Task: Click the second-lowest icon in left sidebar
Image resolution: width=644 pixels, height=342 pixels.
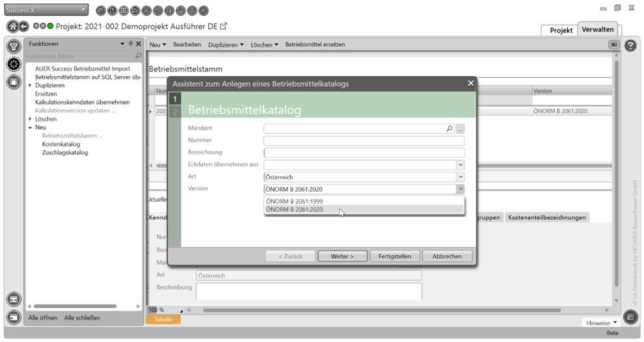Action: click(14, 299)
